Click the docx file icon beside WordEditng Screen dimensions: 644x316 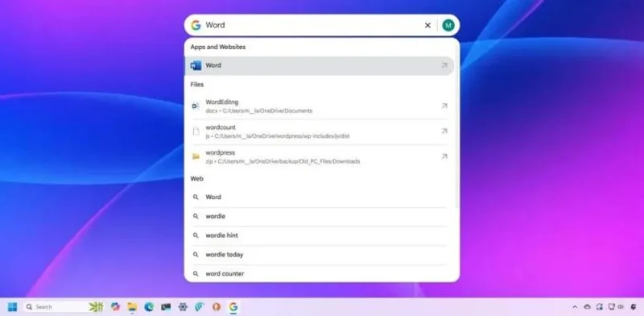pyautogui.click(x=196, y=106)
